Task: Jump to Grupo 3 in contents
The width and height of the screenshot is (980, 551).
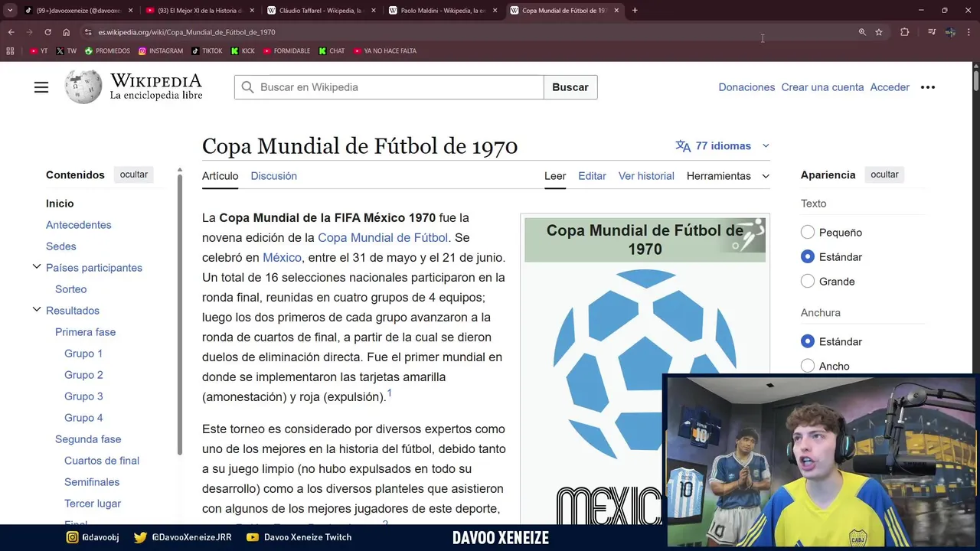Action: [83, 396]
